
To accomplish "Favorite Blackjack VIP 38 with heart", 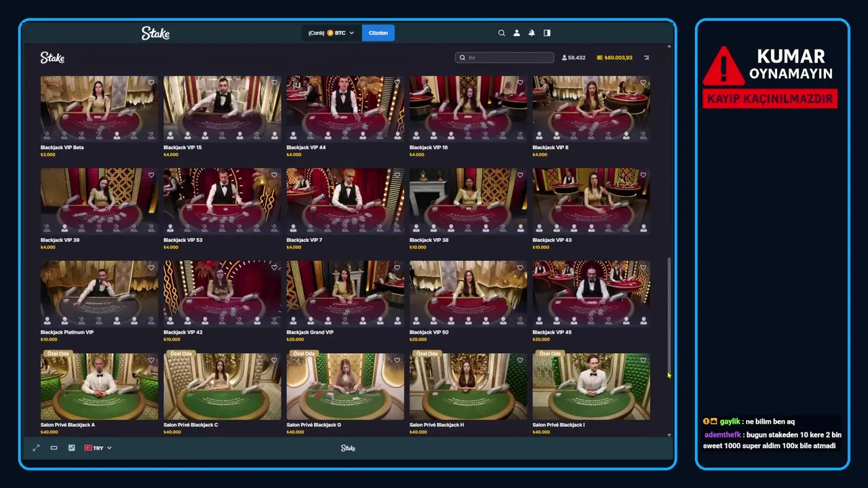I will click(520, 175).
